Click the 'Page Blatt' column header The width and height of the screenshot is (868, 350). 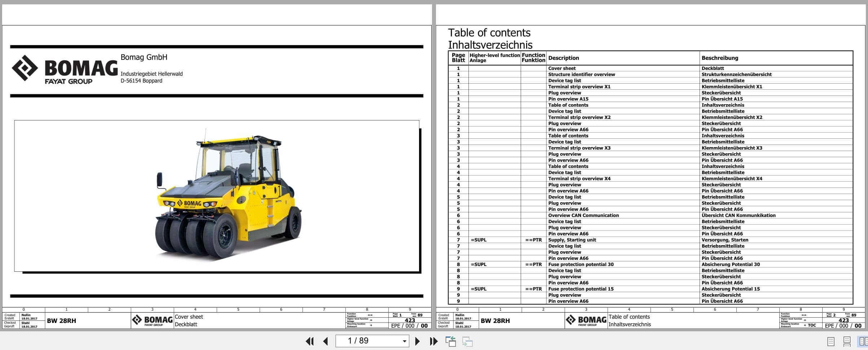pos(458,58)
